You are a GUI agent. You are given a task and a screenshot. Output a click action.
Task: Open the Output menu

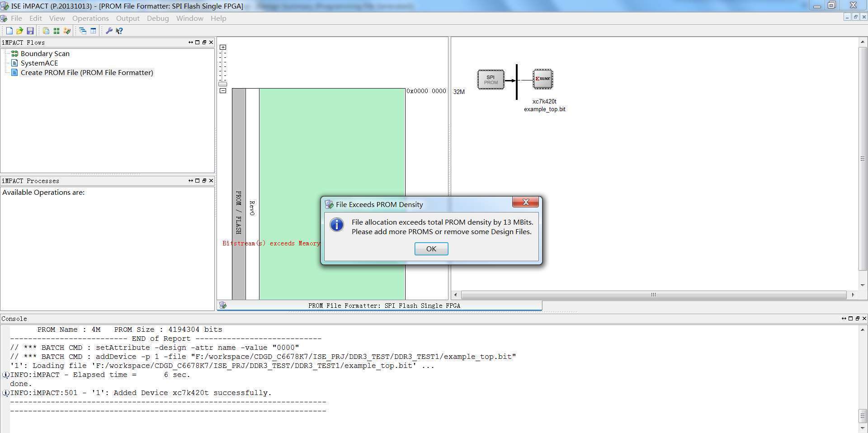click(x=128, y=19)
